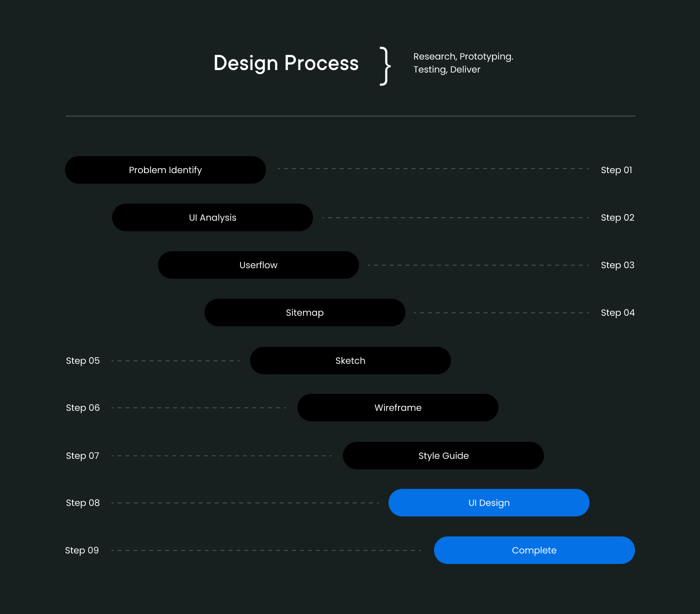700x614 pixels.
Task: Click the Step 05 label
Action: point(83,361)
